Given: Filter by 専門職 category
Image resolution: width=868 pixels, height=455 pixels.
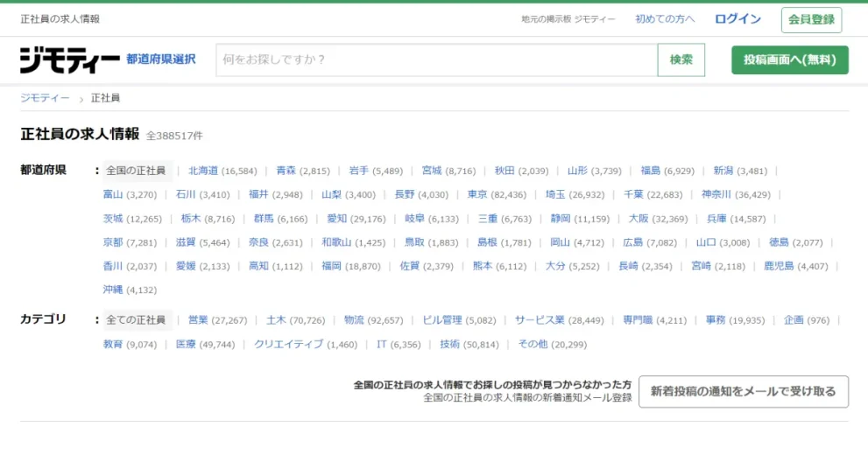Looking at the screenshot, I should 639,320.
